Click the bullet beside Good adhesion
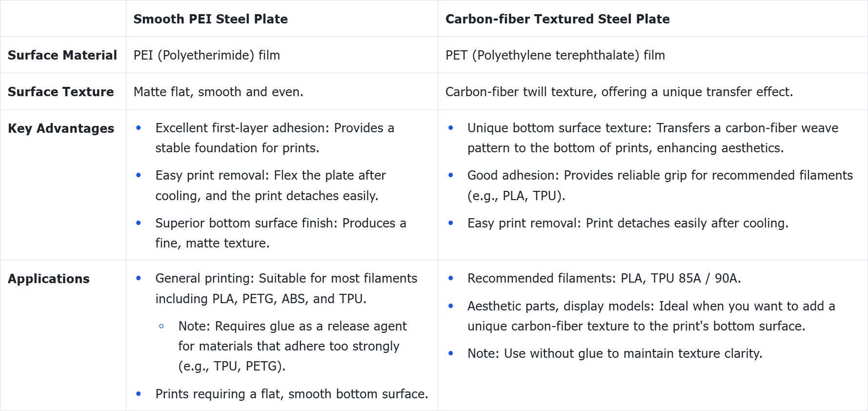This screenshot has width=868, height=411. click(x=451, y=175)
